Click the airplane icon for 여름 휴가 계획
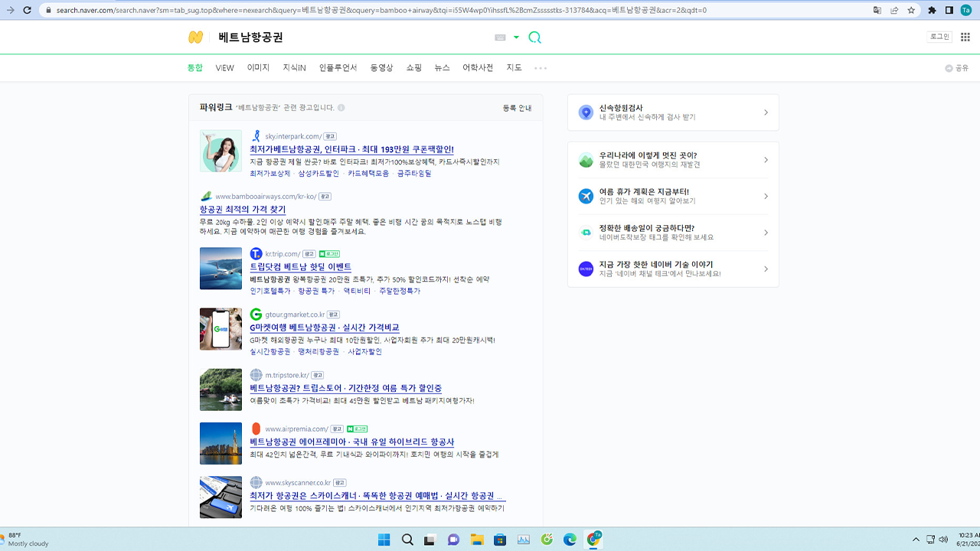This screenshot has height=551, width=980. [586, 196]
